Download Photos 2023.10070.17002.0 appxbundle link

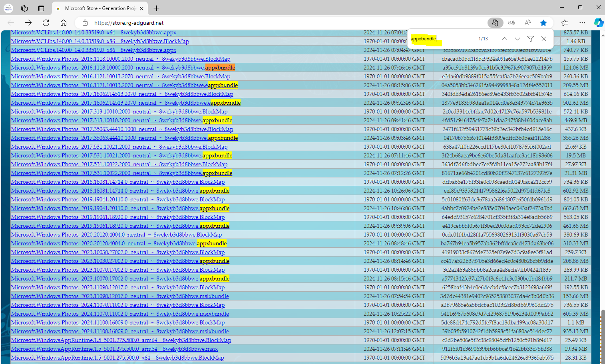pos(120,278)
